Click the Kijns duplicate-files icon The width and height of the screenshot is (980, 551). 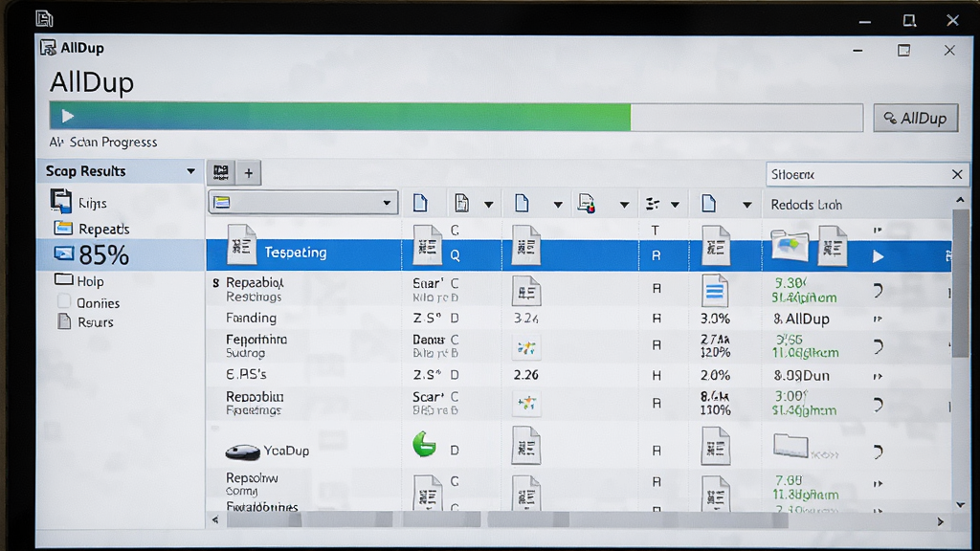[60, 201]
